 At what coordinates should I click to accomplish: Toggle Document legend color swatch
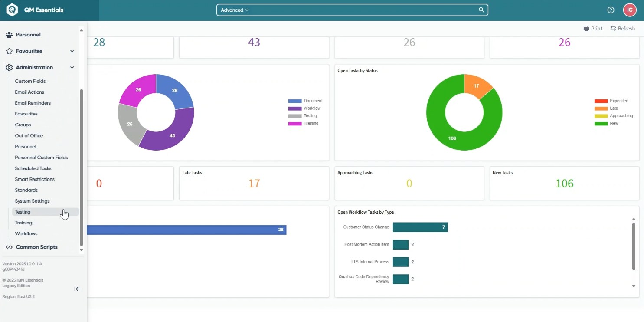[x=294, y=101]
